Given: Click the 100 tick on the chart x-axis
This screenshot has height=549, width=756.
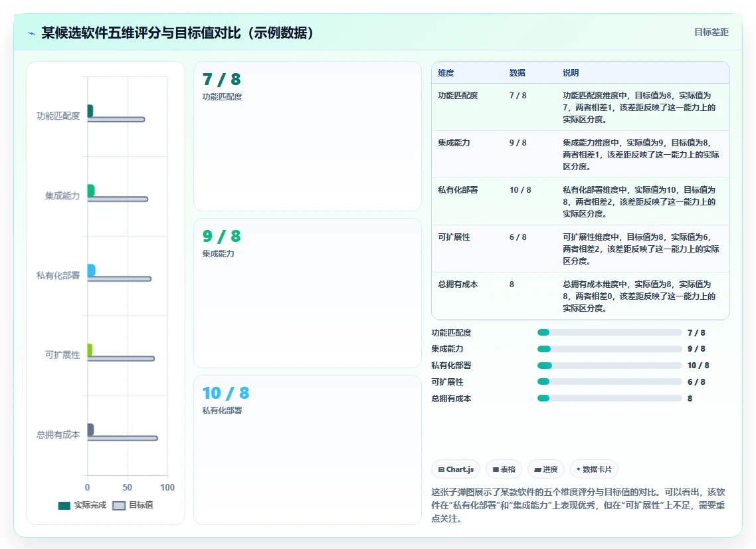Looking at the screenshot, I should [167, 487].
